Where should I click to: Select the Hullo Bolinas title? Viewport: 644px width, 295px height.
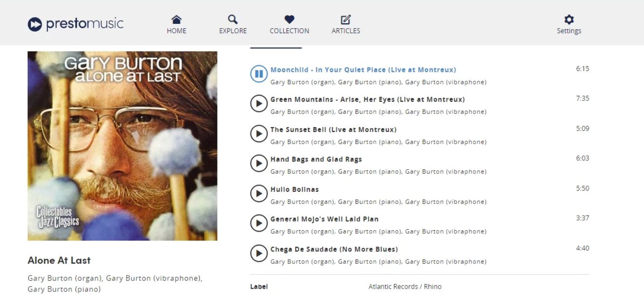(295, 189)
